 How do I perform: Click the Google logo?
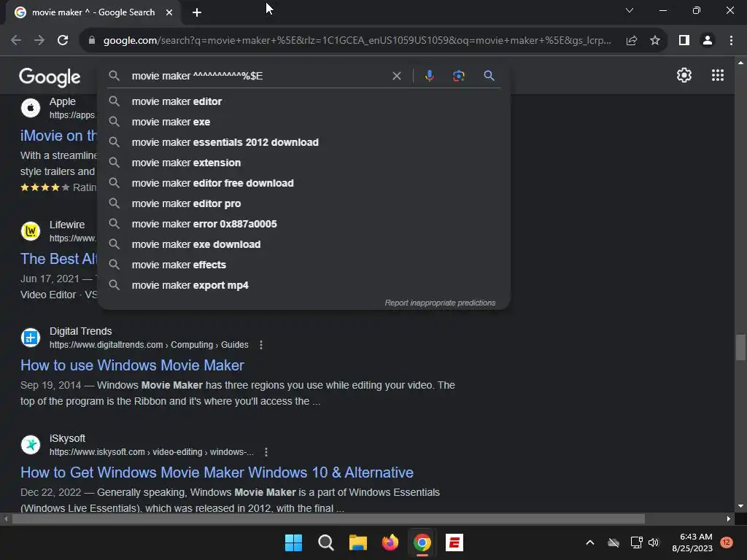(50, 77)
